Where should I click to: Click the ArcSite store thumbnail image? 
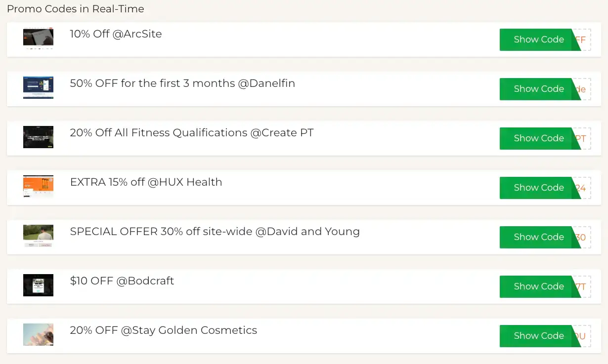38,38
